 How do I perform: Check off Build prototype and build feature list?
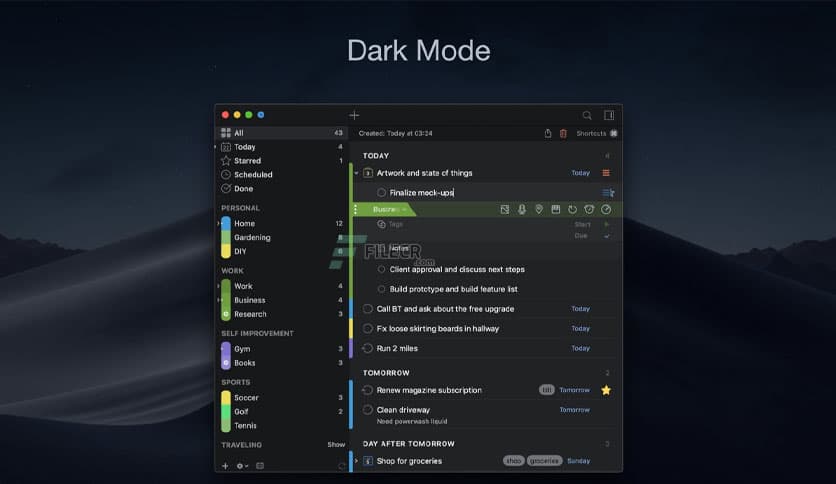point(381,289)
